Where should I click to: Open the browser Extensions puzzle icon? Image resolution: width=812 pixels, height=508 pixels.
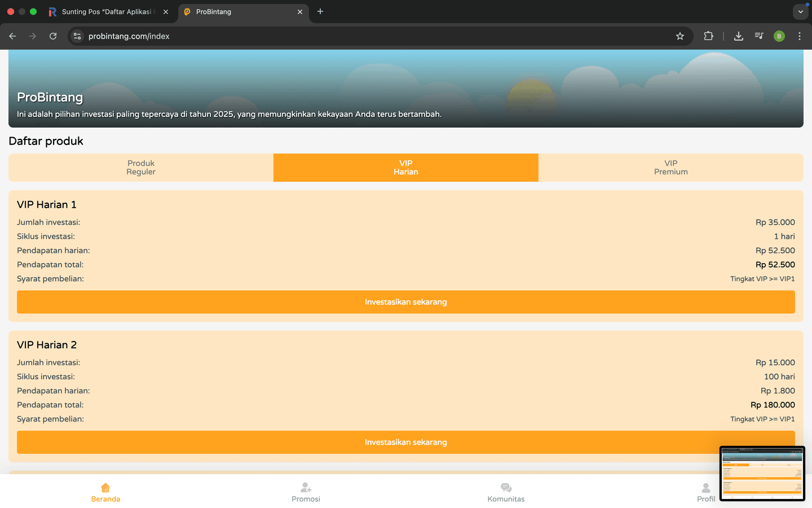pyautogui.click(x=708, y=36)
